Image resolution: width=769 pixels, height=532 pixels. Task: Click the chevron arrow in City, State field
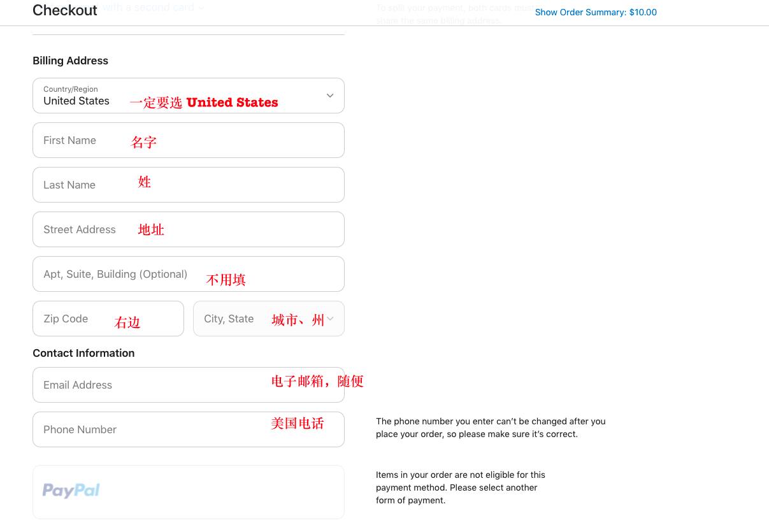pyautogui.click(x=330, y=319)
